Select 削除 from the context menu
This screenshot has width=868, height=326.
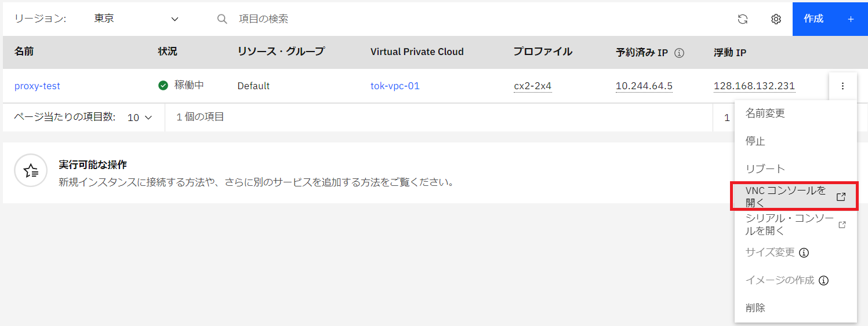[755, 308]
